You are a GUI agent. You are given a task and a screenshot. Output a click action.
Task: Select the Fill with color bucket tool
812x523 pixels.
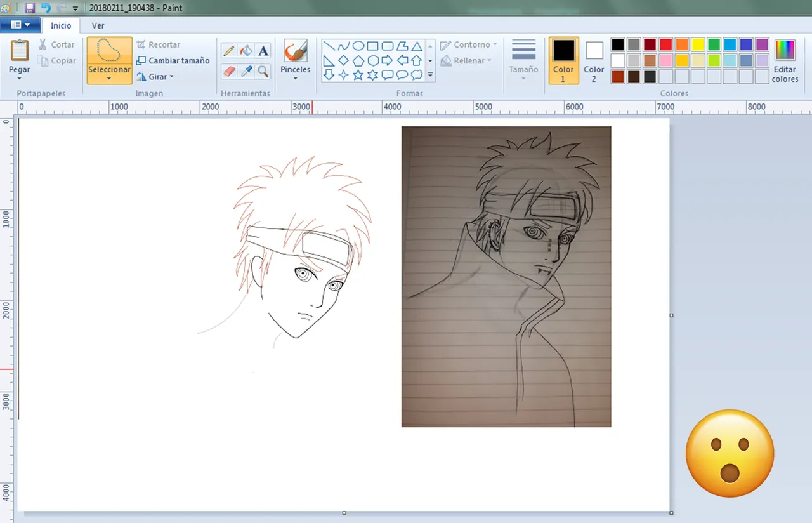point(246,51)
